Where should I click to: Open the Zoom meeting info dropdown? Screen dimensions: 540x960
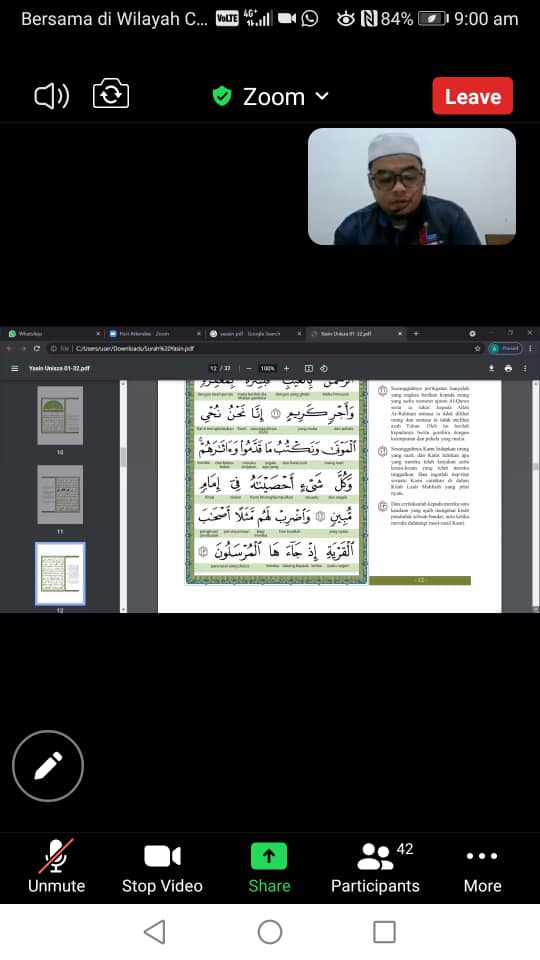click(x=285, y=97)
